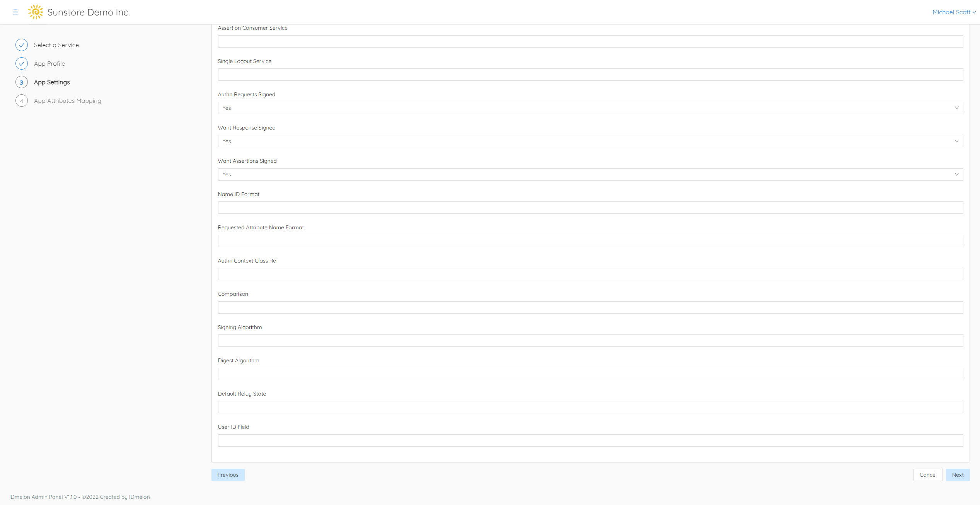
Task: Select the App Settings step
Action: tap(52, 82)
